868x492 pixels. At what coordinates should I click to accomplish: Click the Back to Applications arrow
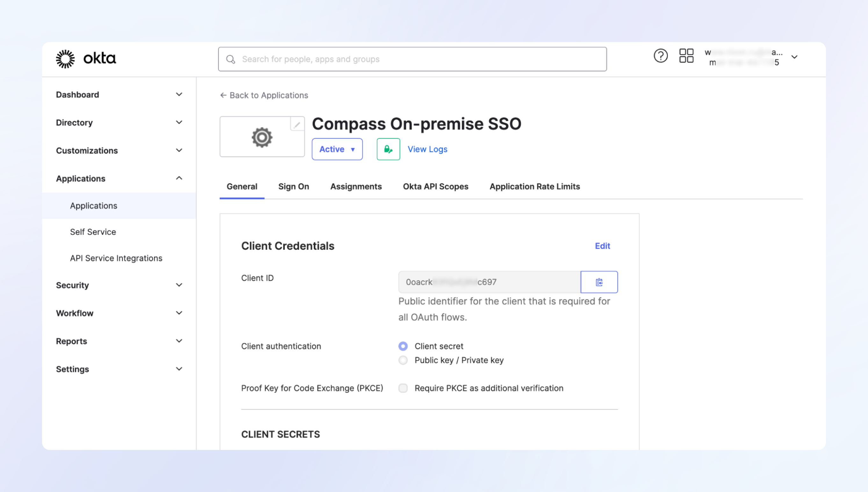click(x=223, y=95)
